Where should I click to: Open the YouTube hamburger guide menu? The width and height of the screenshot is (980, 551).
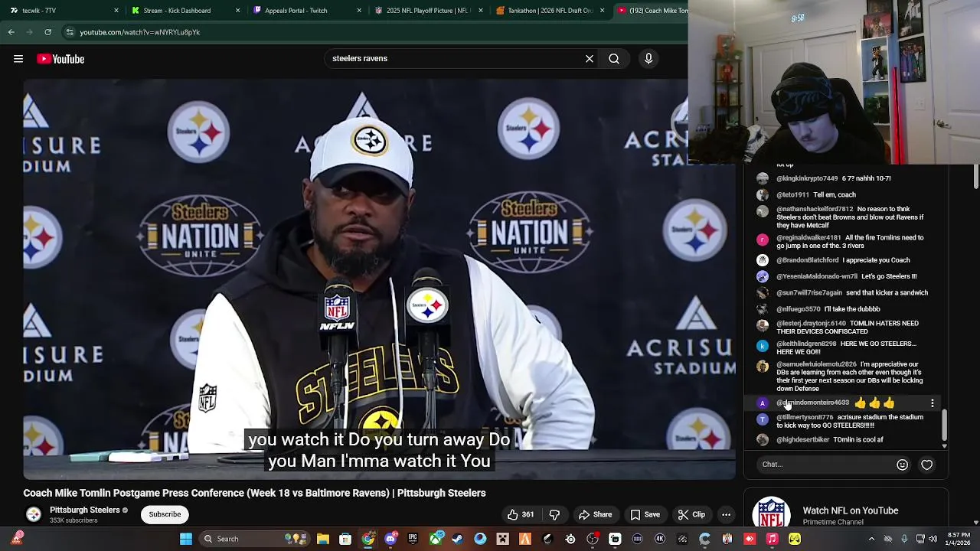coord(18,59)
